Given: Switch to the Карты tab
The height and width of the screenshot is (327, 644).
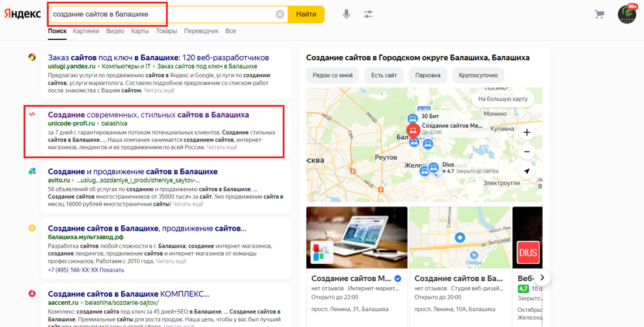Looking at the screenshot, I should click(140, 31).
